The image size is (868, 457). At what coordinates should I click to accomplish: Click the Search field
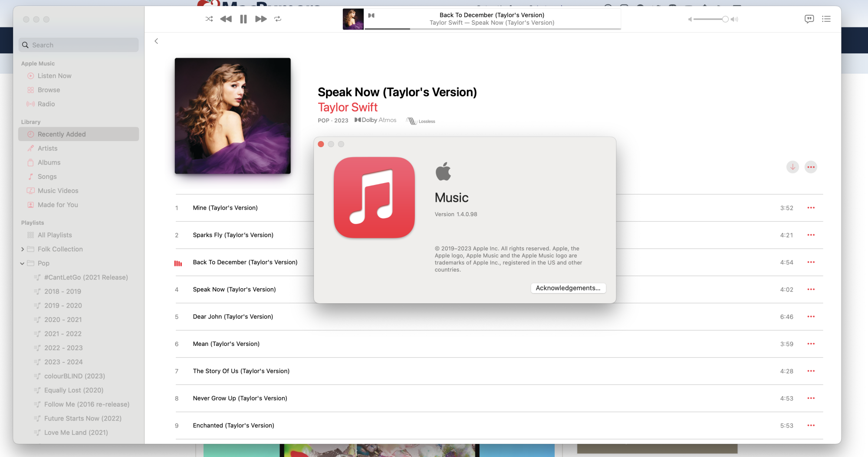(x=79, y=45)
